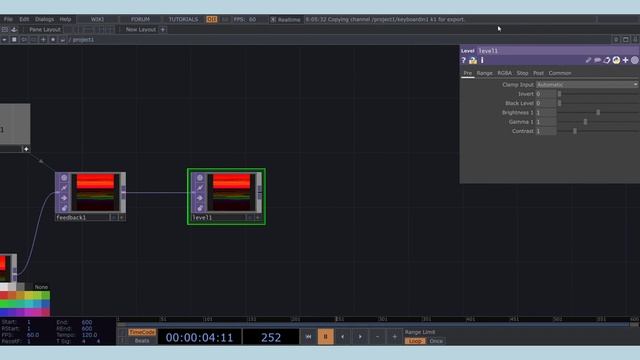
Task: Click the None swatch in color palette
Action: (x=41, y=287)
